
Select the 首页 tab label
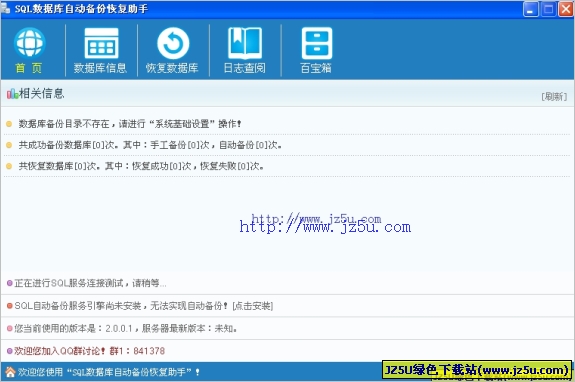29,68
